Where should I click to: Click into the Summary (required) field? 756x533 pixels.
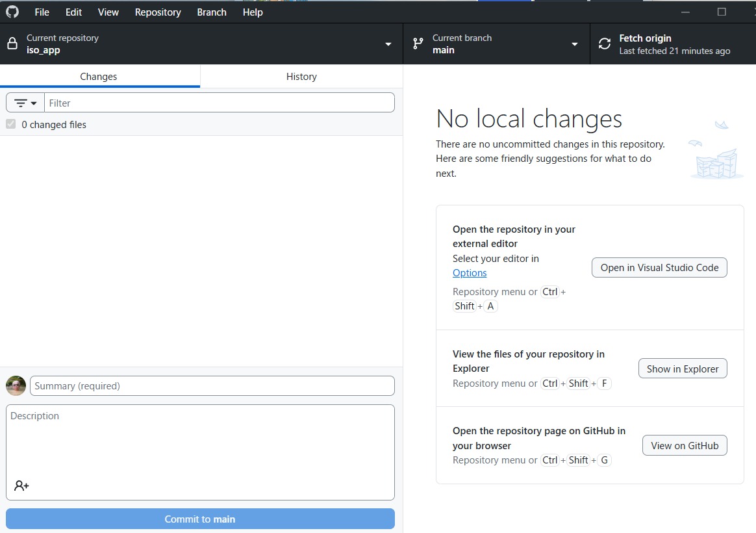pos(212,385)
